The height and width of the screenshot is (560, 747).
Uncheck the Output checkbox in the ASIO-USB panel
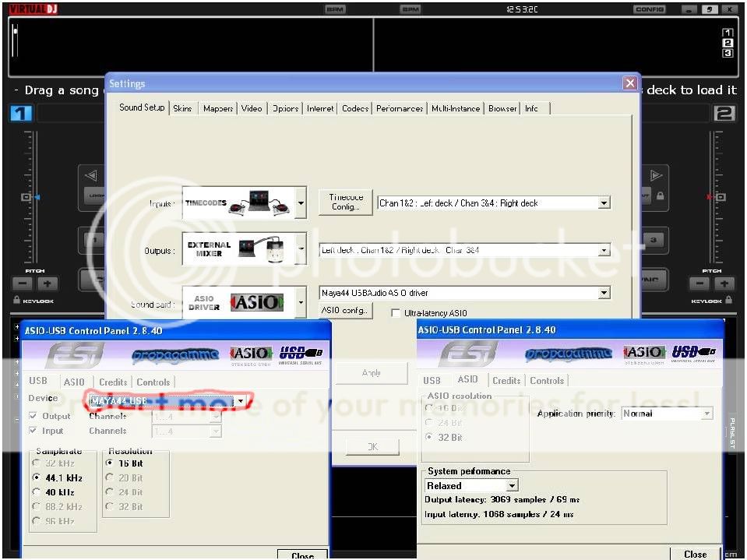click(33, 416)
